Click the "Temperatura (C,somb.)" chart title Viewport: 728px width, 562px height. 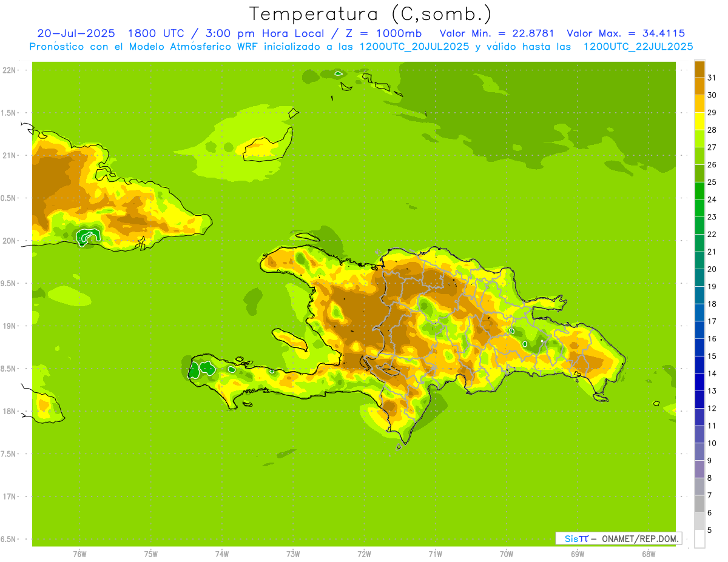(370, 14)
